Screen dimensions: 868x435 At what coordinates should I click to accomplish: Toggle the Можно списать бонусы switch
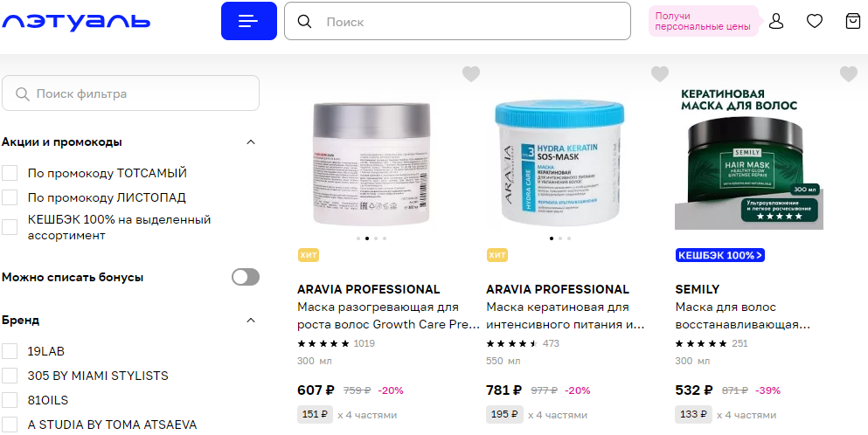[x=246, y=277]
